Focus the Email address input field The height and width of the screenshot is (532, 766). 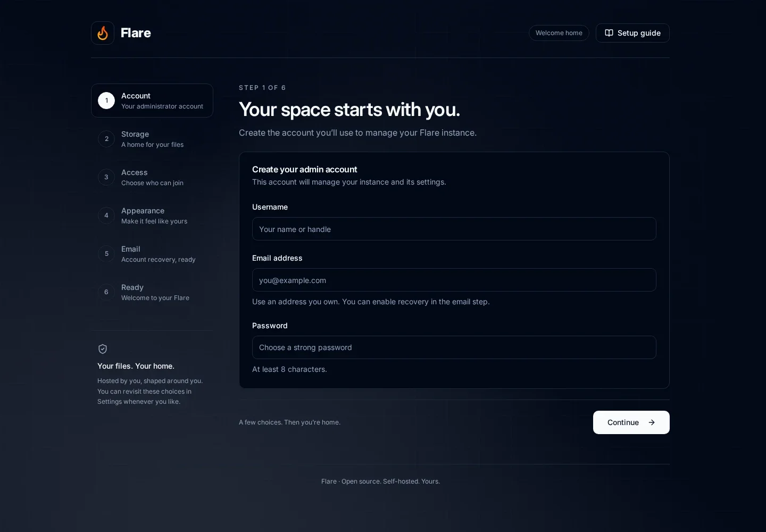454,280
